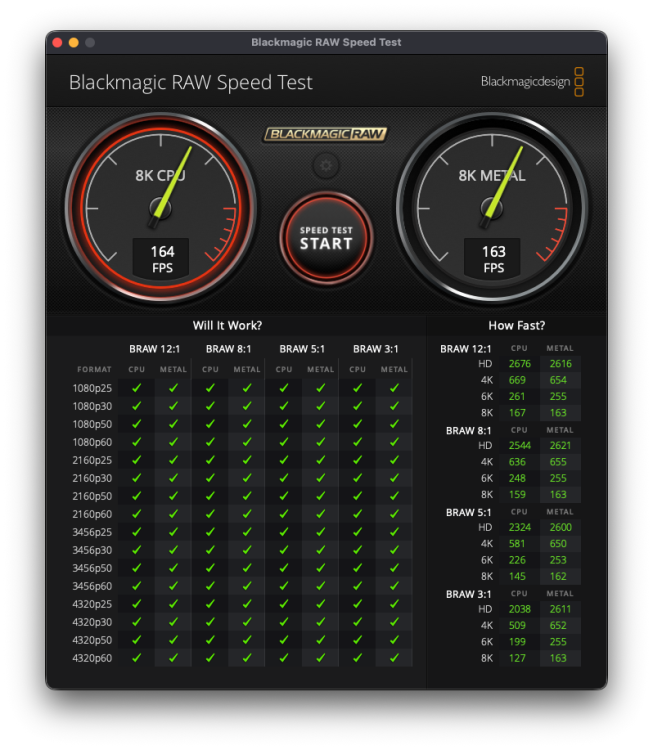Click 1080p25 BRAW 3:1 METAL checkmark
The height and width of the screenshot is (750, 653).
(394, 388)
